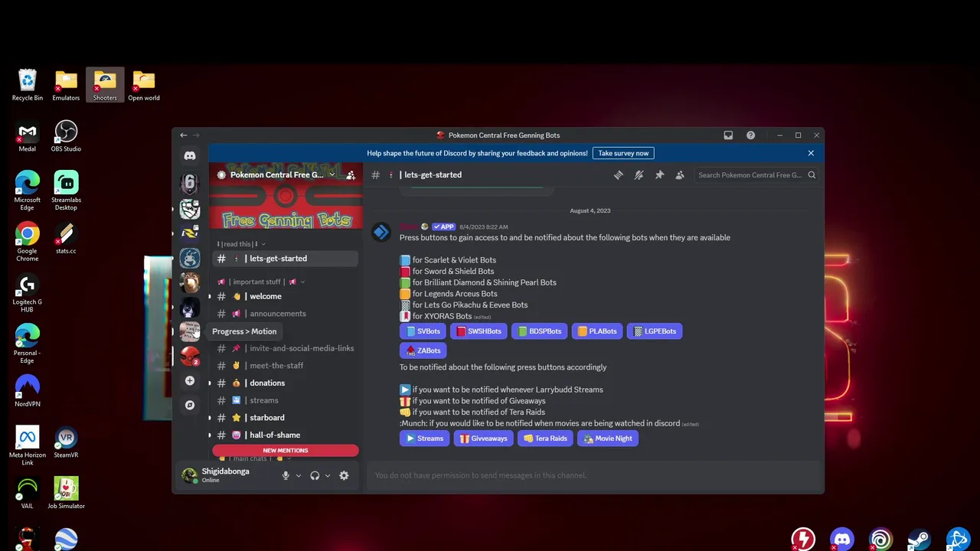The image size is (980, 551).
Task: Click Take survey now button
Action: tap(623, 153)
